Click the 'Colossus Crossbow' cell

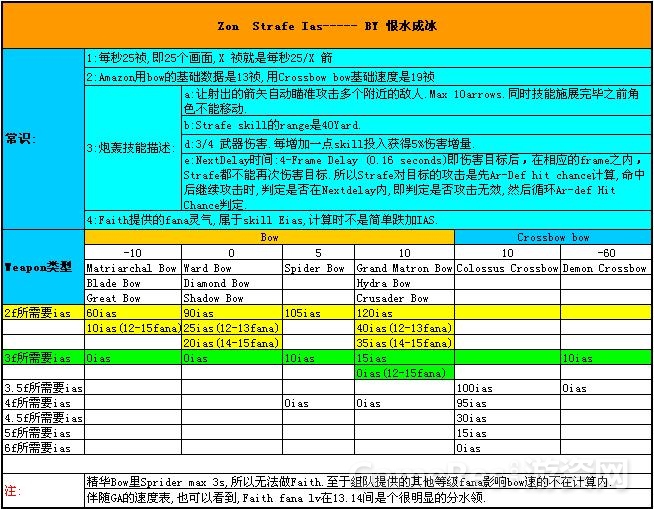(x=508, y=268)
